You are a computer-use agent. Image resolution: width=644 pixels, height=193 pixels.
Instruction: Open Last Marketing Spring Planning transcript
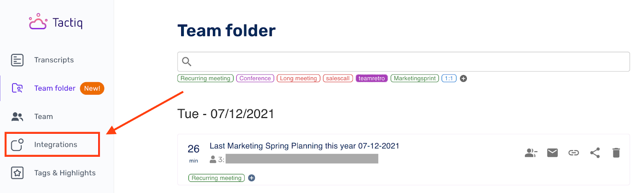pos(304,146)
